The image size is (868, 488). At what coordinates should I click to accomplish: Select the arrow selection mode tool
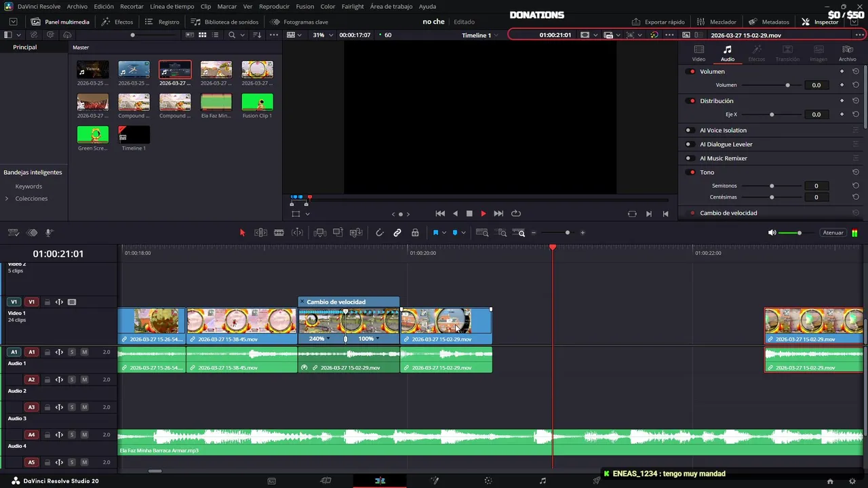[242, 232]
